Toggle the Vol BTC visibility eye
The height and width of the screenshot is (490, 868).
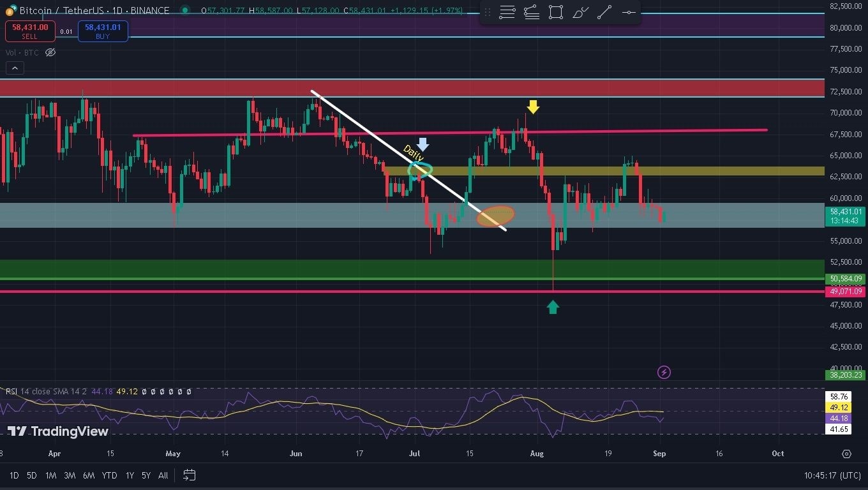pyautogui.click(x=50, y=52)
